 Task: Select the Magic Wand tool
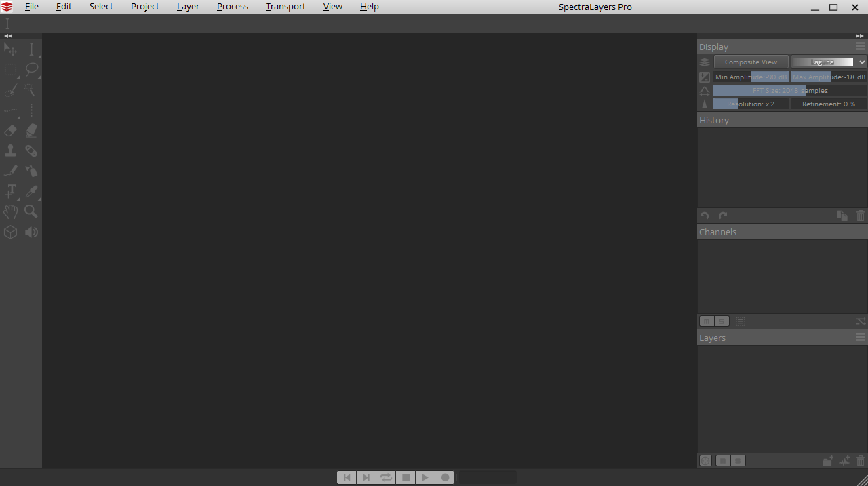(x=31, y=89)
